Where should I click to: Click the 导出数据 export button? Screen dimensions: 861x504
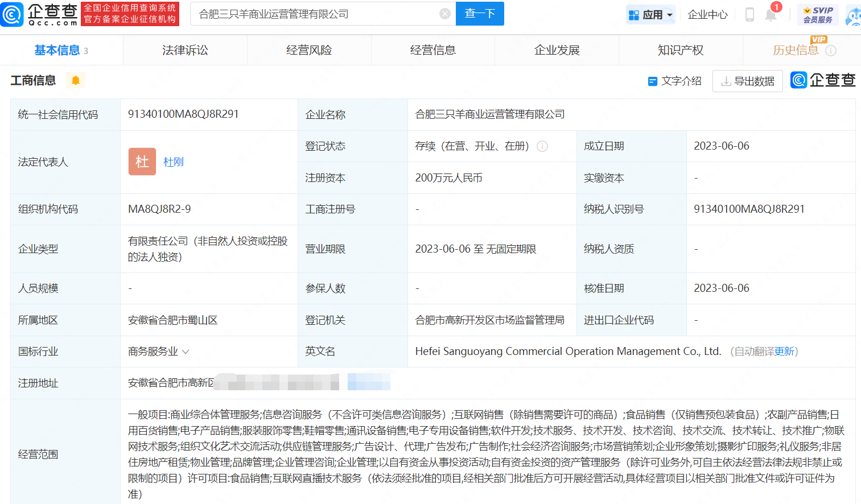(747, 81)
